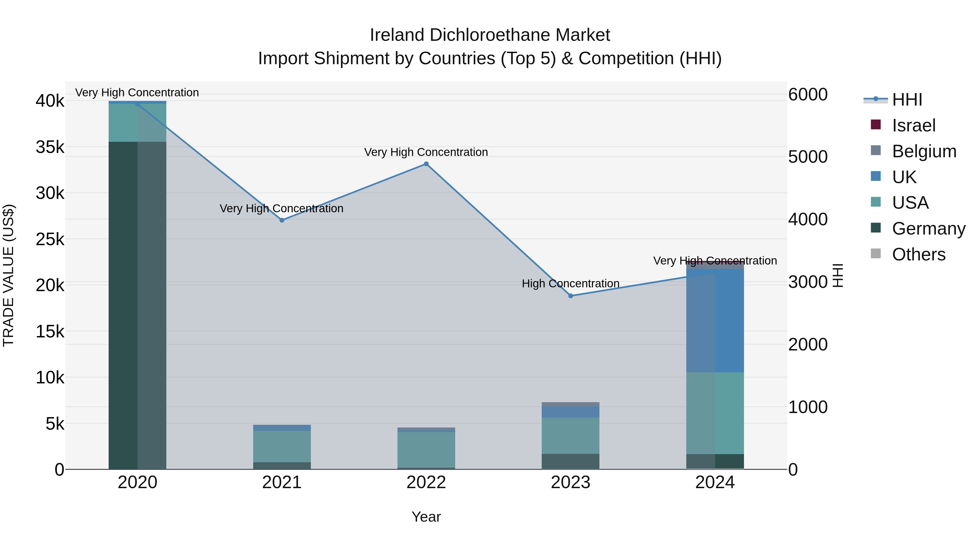The height and width of the screenshot is (551, 980).
Task: Toggle the Germany legend entry
Action: tap(918, 229)
